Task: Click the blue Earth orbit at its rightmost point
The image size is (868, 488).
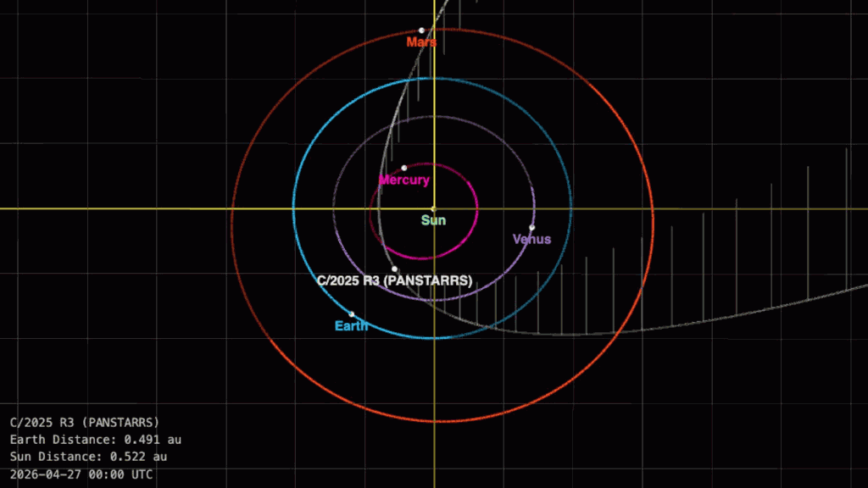Action: point(572,208)
